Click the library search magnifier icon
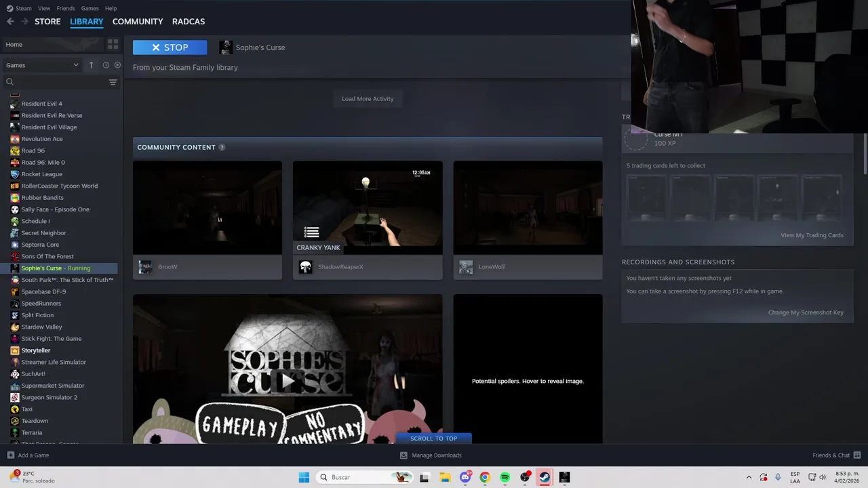Viewport: 868px width, 488px height. (x=9, y=82)
